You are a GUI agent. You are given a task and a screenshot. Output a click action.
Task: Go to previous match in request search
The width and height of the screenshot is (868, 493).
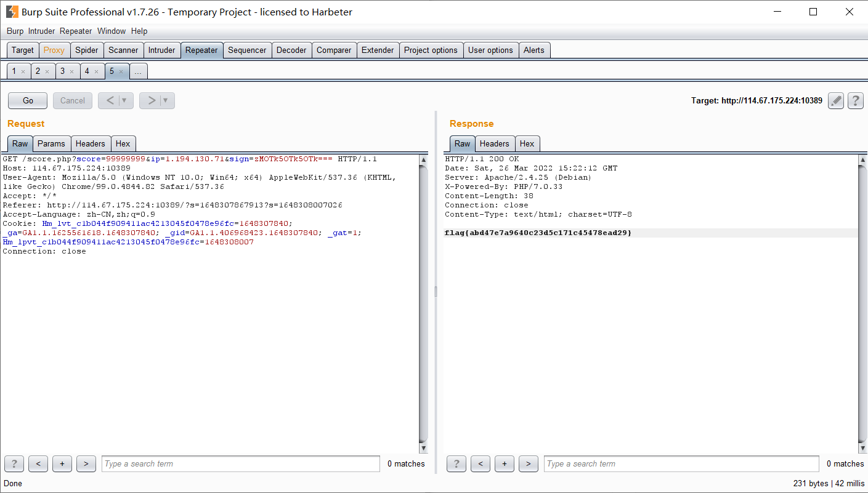click(x=38, y=463)
